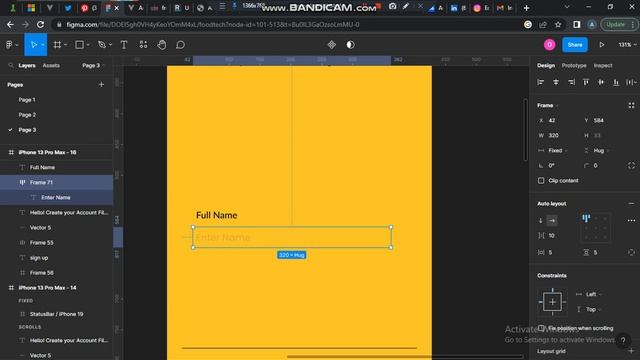Open the Page 3 dropdown
Viewport: 640px width, 360px height.
[93, 65]
